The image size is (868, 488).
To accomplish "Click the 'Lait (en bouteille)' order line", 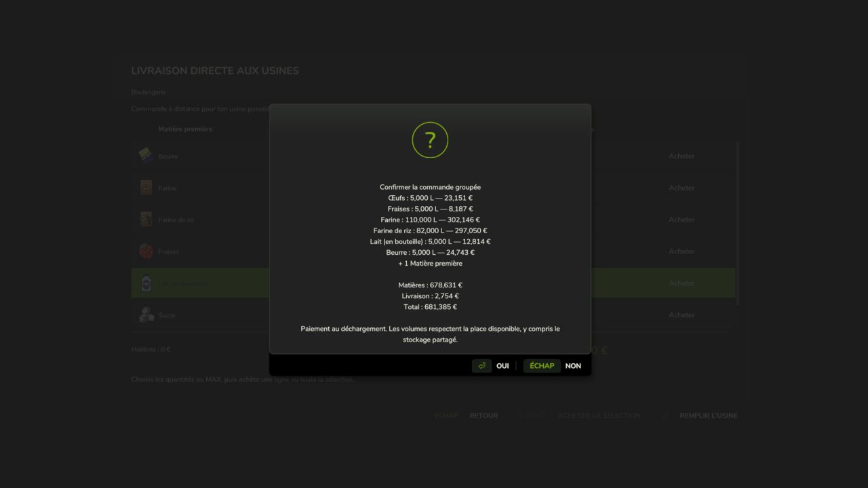I will (x=430, y=241).
